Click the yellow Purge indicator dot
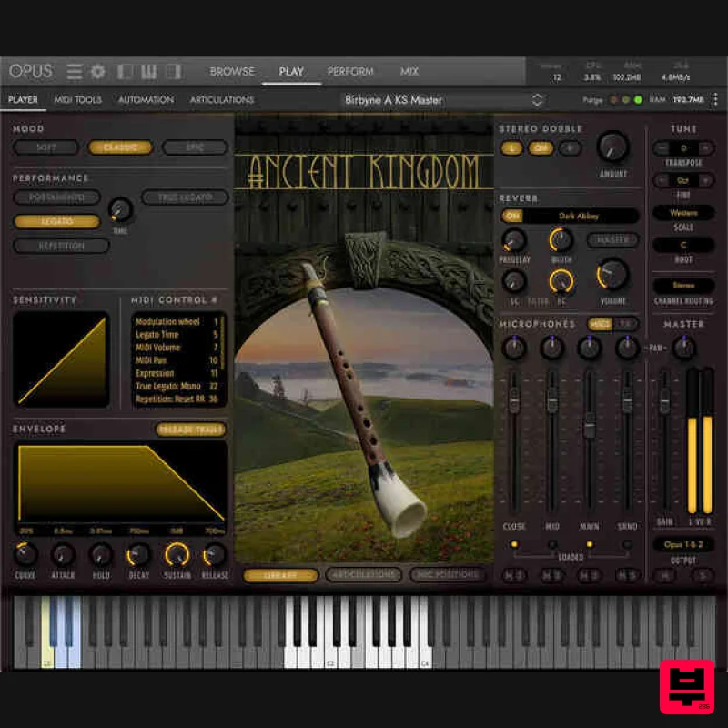728x728 pixels. (x=626, y=100)
